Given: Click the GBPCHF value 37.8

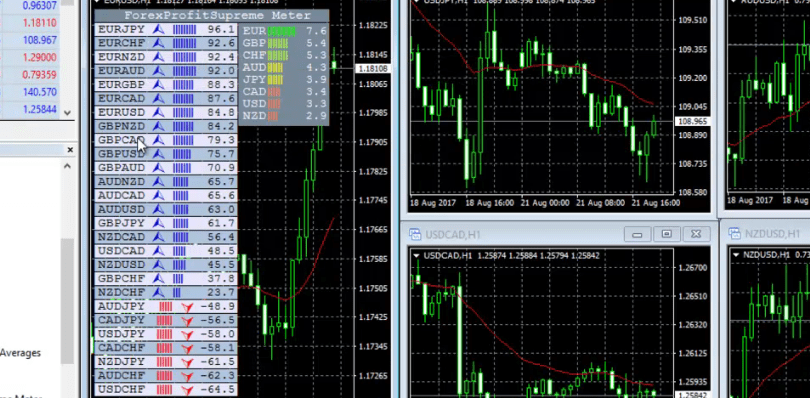Looking at the screenshot, I should 221,279.
